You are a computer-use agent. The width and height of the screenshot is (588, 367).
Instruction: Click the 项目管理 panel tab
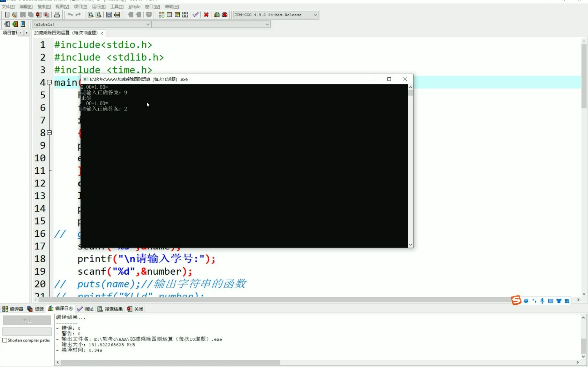(x=9, y=33)
